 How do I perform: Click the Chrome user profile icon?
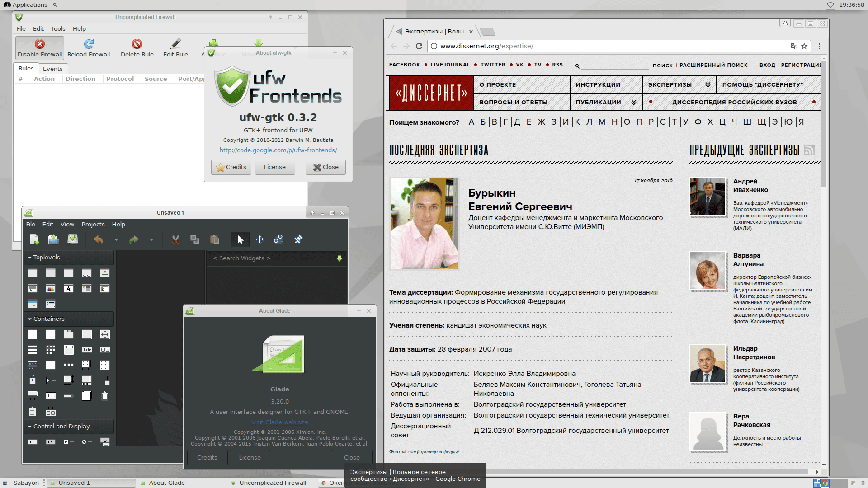785,23
